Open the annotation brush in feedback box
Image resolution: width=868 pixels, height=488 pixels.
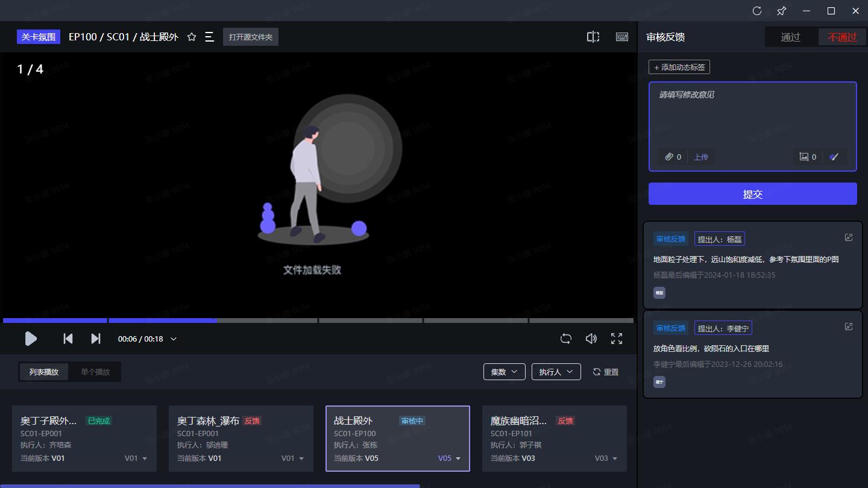click(x=834, y=157)
